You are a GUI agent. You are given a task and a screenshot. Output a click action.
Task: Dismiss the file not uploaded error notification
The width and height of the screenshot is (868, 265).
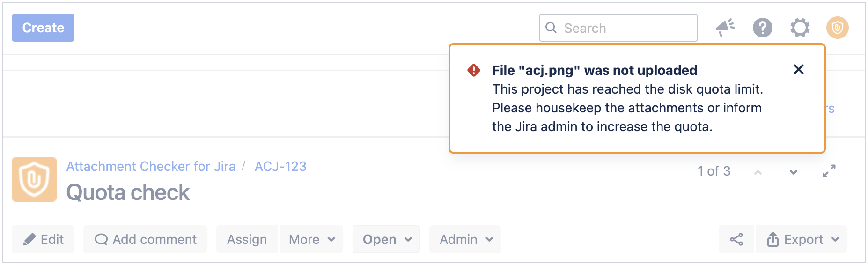798,70
